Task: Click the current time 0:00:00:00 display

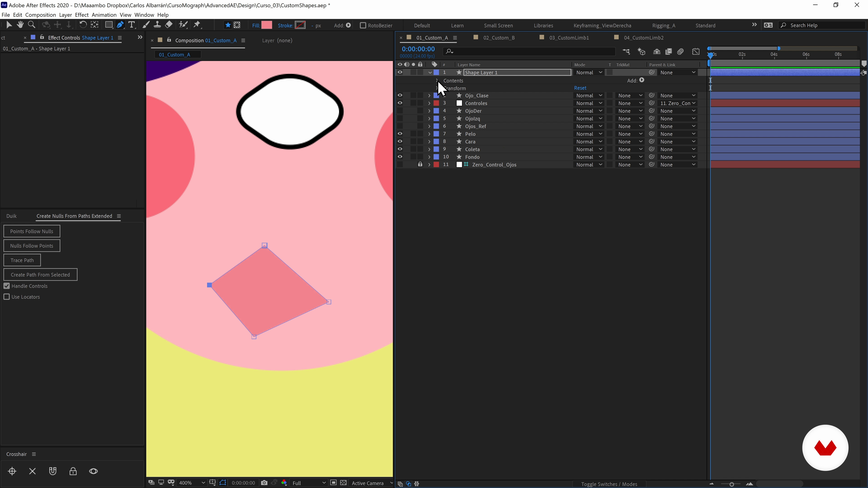Action: [418, 49]
